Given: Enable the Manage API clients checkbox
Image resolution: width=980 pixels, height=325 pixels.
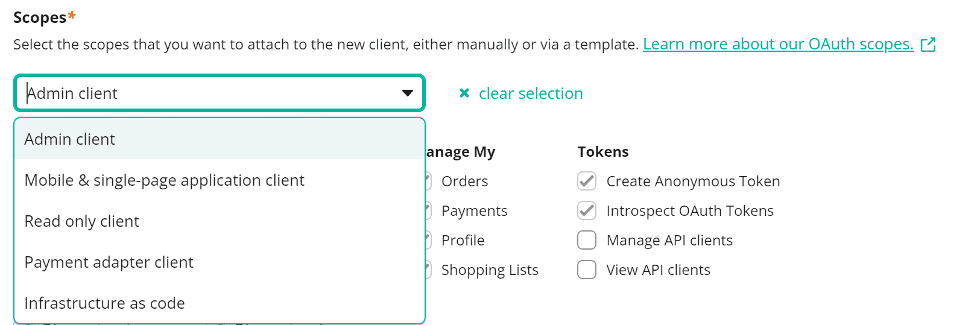Looking at the screenshot, I should [x=587, y=240].
